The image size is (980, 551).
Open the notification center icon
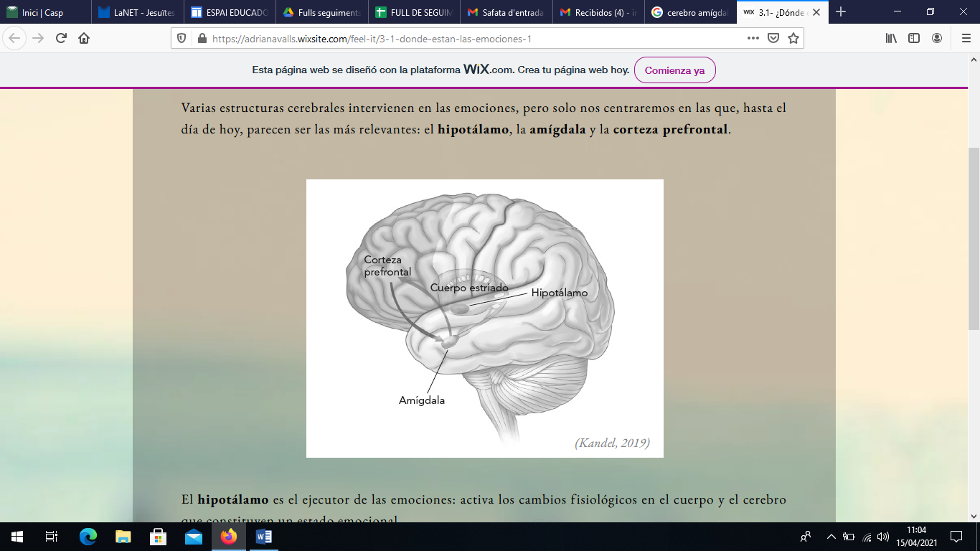956,537
